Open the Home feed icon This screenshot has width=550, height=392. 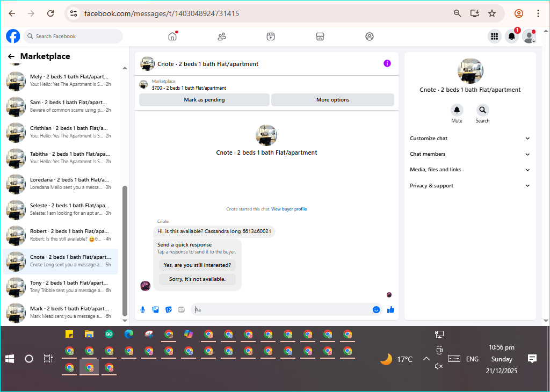pyautogui.click(x=172, y=36)
